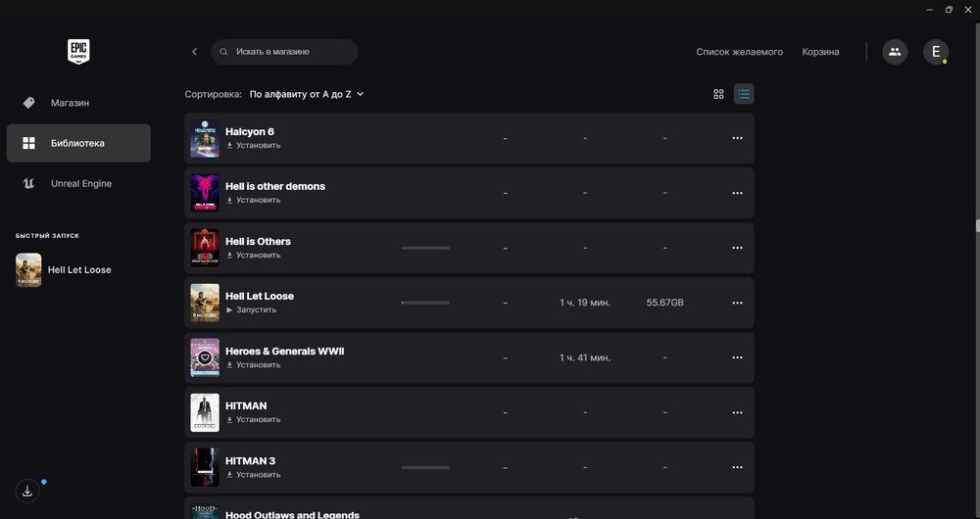Go back using the arrow icon

(194, 52)
